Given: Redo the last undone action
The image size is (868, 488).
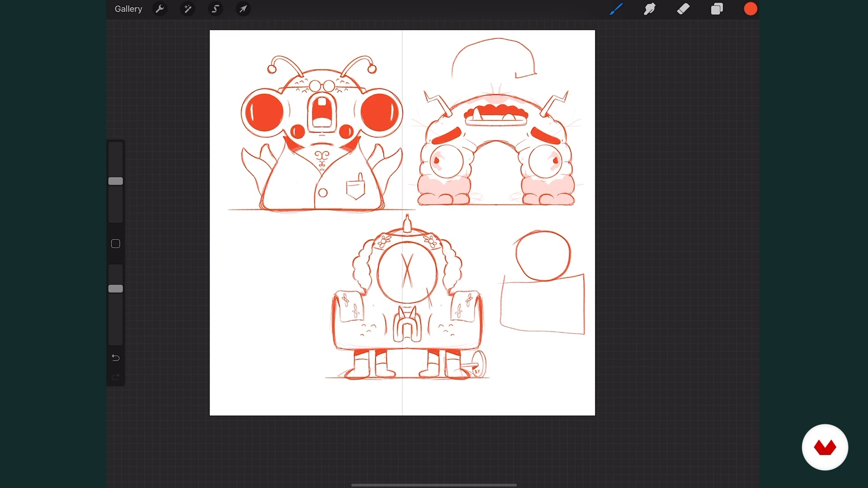Looking at the screenshot, I should [x=116, y=377].
